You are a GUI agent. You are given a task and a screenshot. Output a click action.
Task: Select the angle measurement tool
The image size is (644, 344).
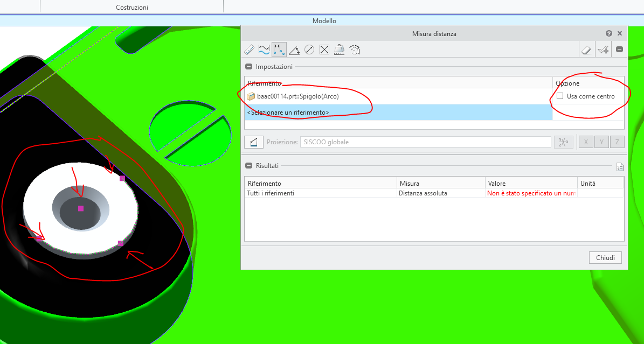294,49
